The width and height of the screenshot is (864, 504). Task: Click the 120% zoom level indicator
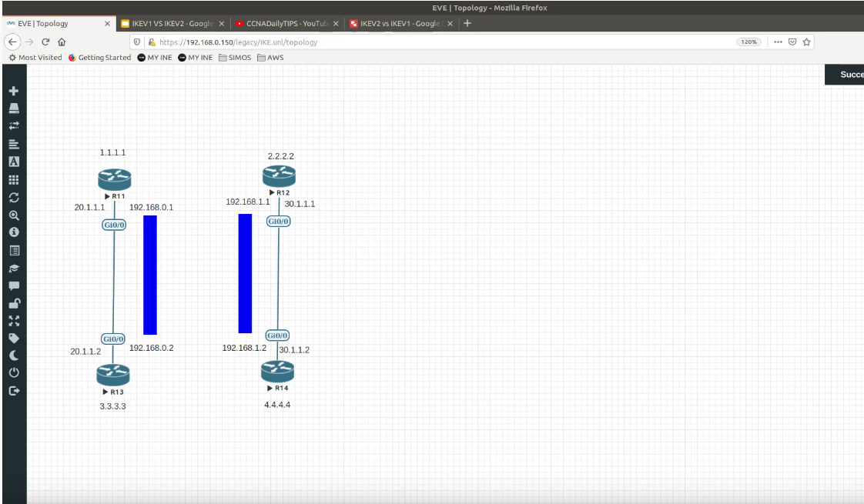pos(748,42)
